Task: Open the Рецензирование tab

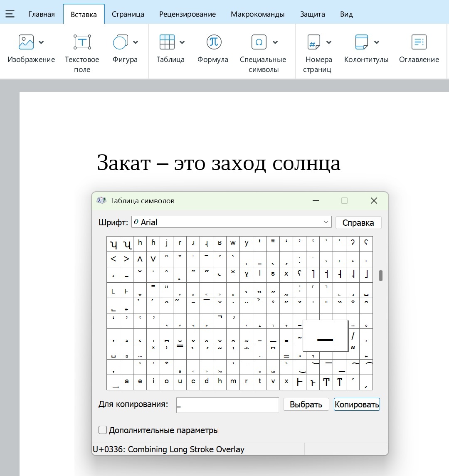Action: (x=187, y=14)
